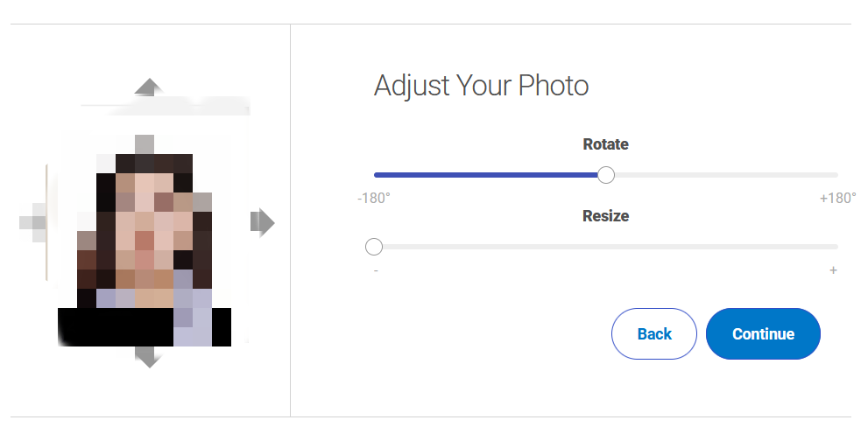Go back with the Back button
Image resolution: width=868 pixels, height=427 pixels.
654,333
